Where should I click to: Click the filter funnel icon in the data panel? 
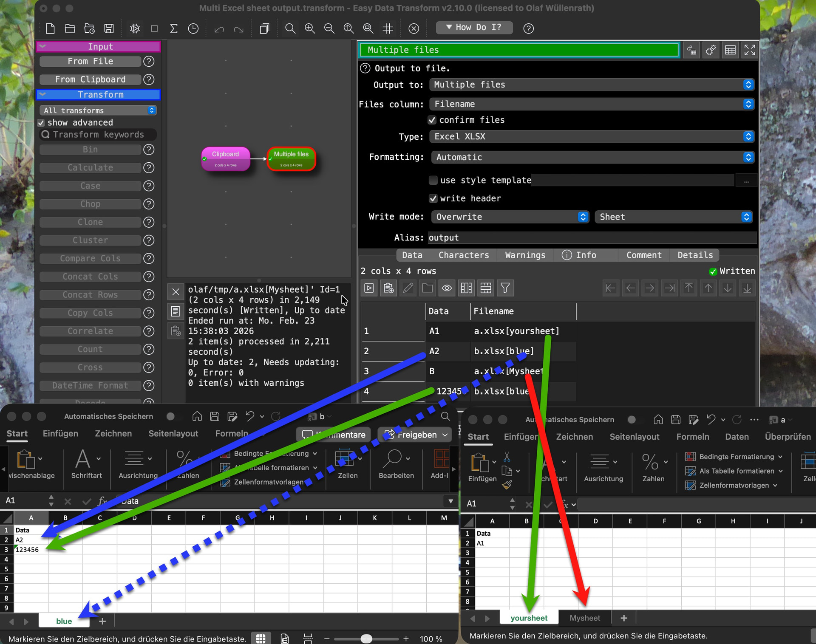point(505,288)
